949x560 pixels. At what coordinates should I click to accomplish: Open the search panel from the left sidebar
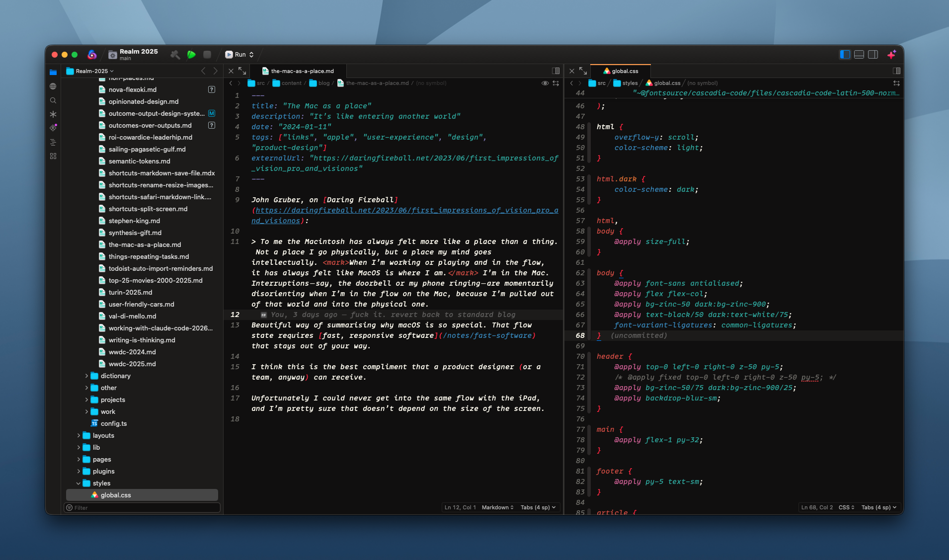point(53,100)
